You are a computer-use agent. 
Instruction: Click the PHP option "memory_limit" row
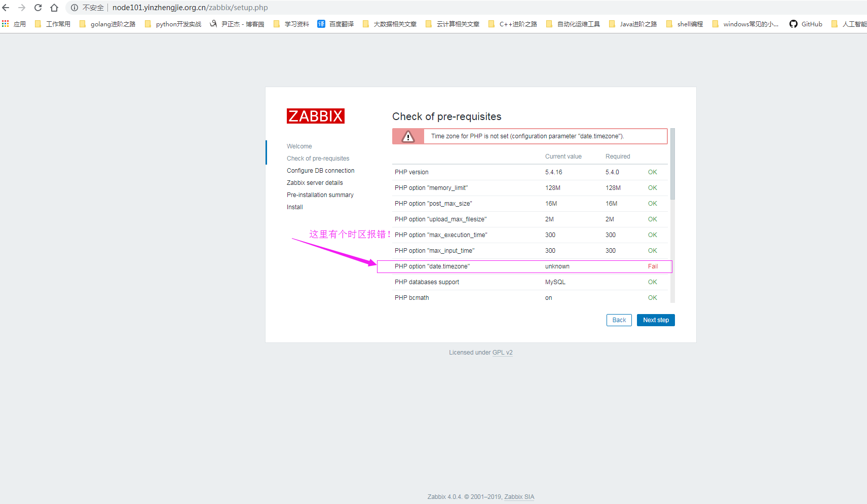click(x=530, y=188)
